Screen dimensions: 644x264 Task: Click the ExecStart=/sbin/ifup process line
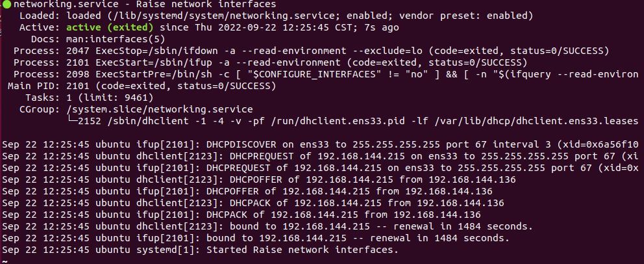tap(270, 63)
